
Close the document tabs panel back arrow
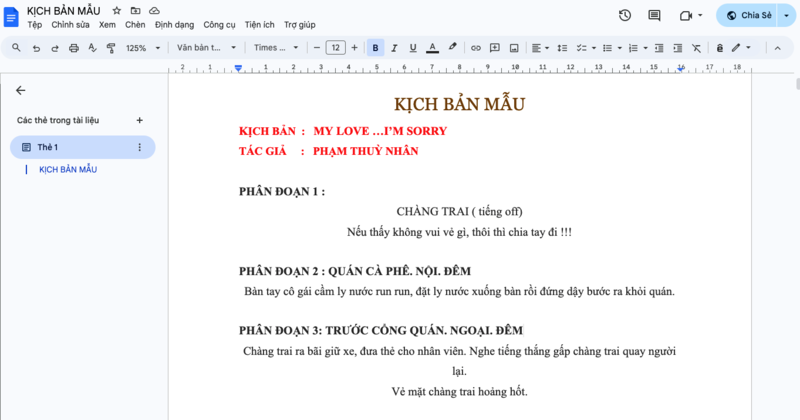(20, 90)
